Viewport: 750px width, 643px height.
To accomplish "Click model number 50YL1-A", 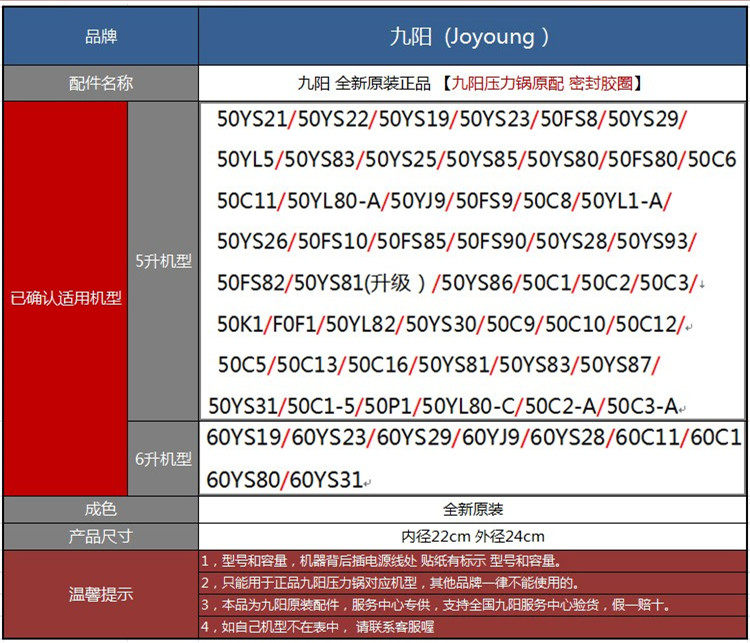I will 621,200.
